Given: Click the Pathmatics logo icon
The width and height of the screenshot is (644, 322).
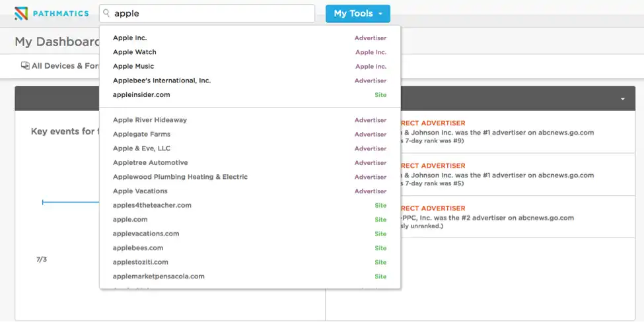Looking at the screenshot, I should click(21, 14).
